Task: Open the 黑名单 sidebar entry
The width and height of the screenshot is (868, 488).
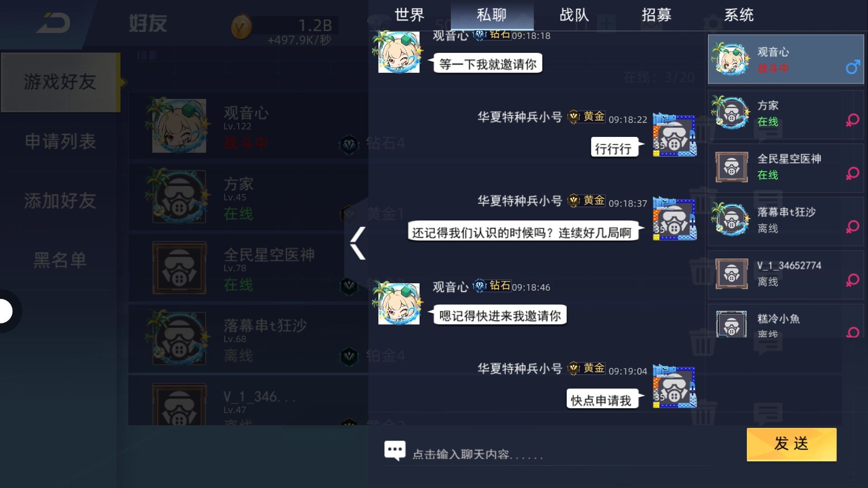Action: point(60,260)
